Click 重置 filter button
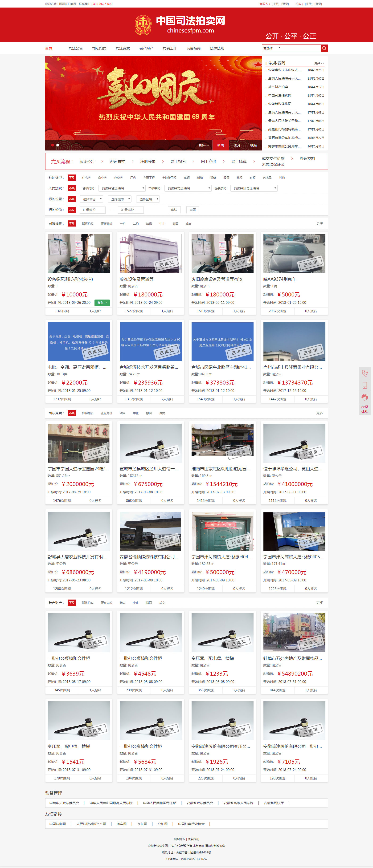 tap(193, 210)
